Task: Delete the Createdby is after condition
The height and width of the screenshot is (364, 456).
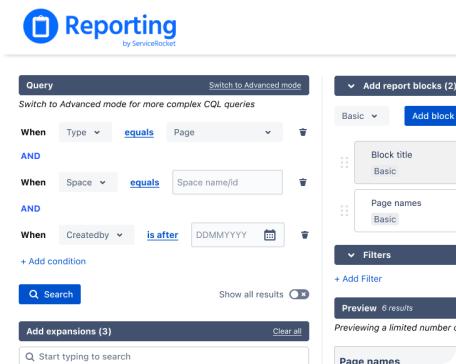Action: click(305, 235)
